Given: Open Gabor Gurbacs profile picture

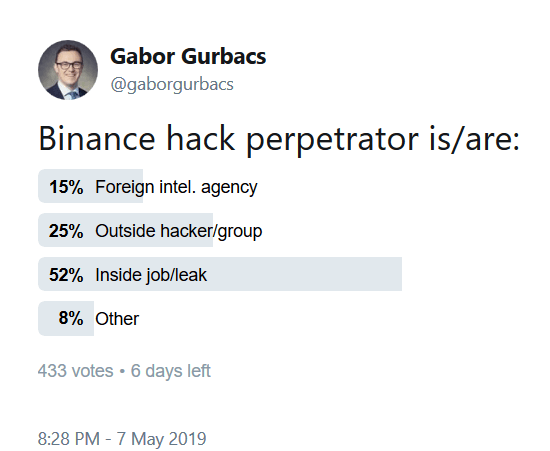Looking at the screenshot, I should click(68, 70).
